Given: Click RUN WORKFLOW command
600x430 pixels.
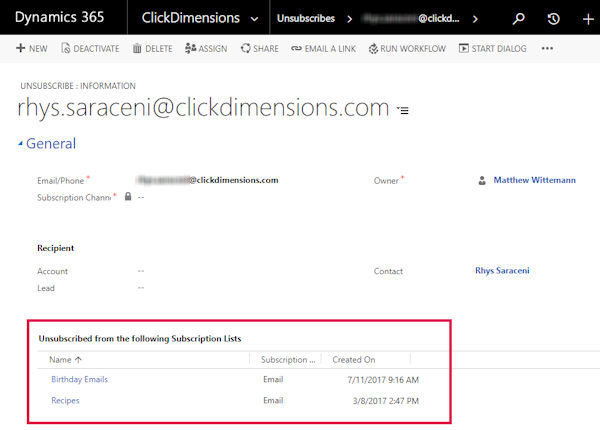Looking at the screenshot, I should [x=407, y=49].
